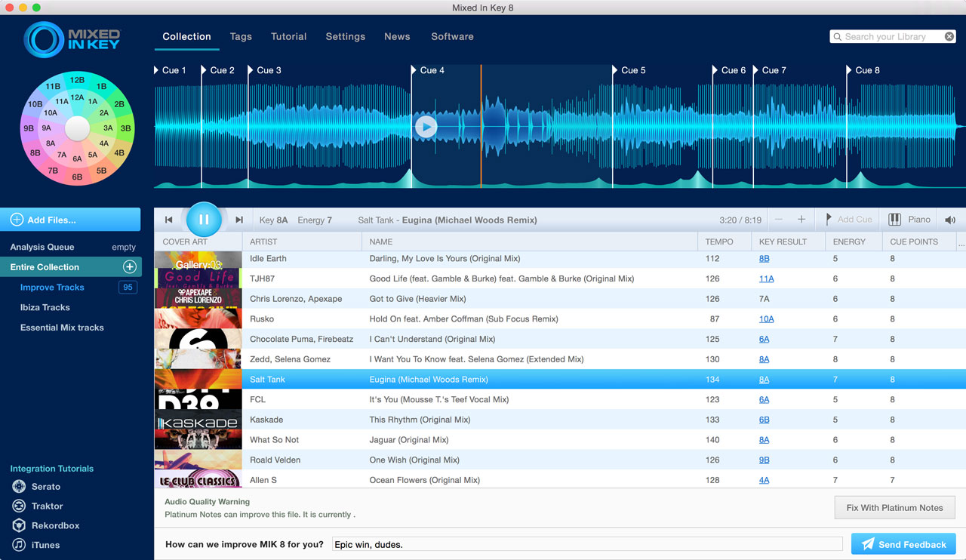Add a playlist with the Entire Collection plus icon

pyautogui.click(x=130, y=266)
